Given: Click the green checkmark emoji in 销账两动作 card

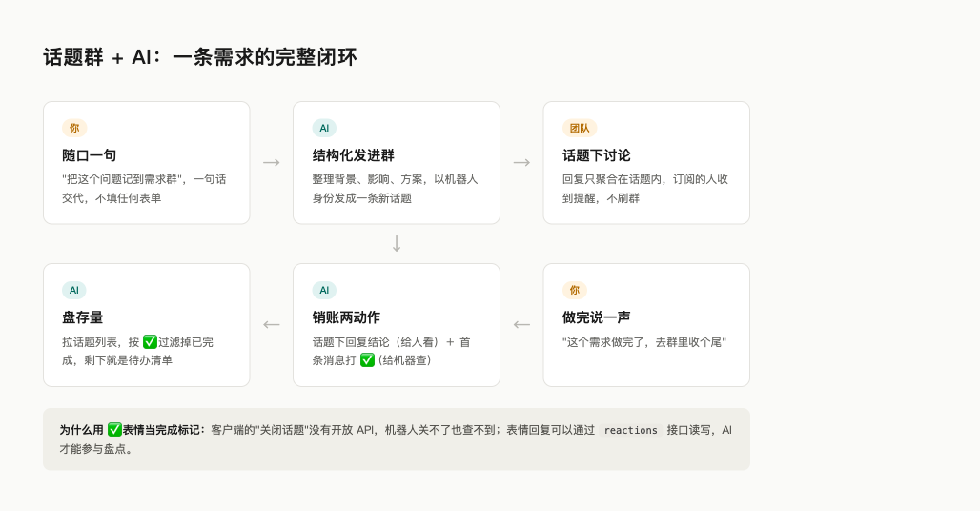Looking at the screenshot, I should point(368,359).
